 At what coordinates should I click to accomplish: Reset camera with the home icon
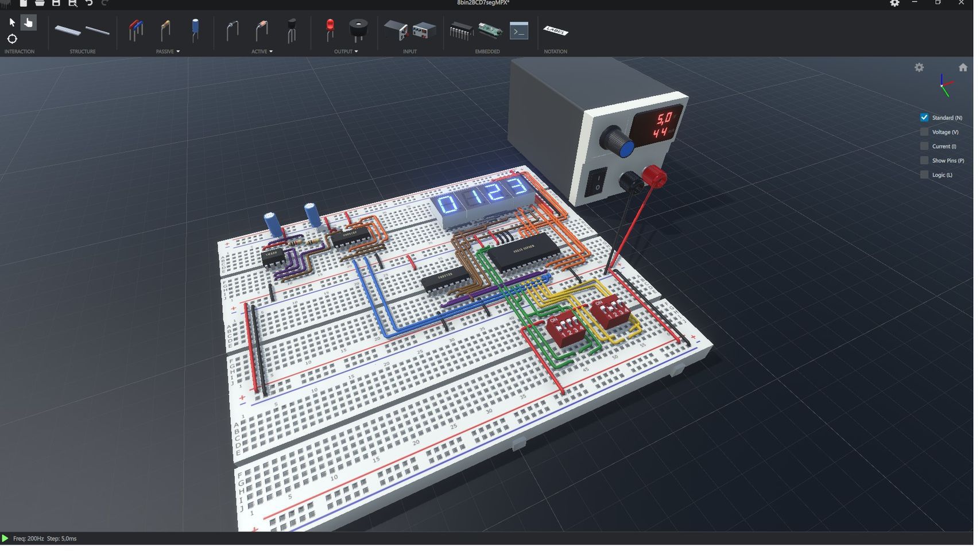pos(963,67)
